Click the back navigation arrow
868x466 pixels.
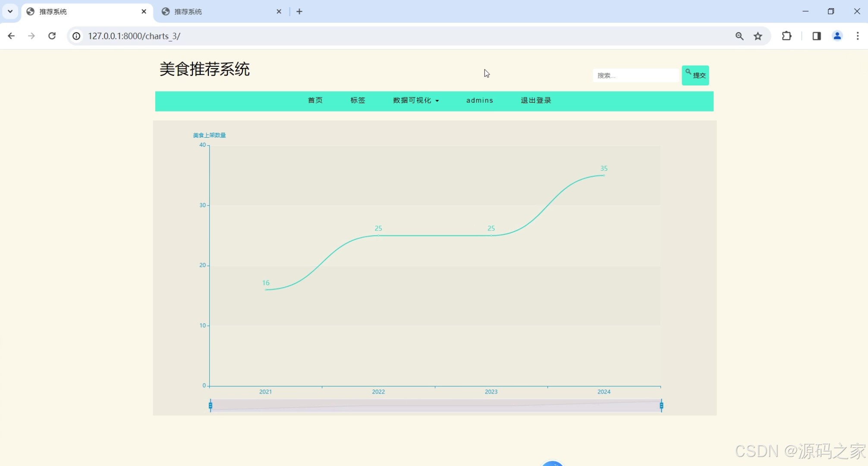click(11, 36)
